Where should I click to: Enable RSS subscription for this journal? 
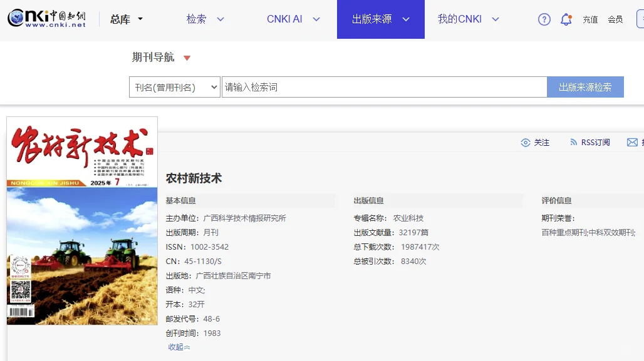[x=594, y=142]
